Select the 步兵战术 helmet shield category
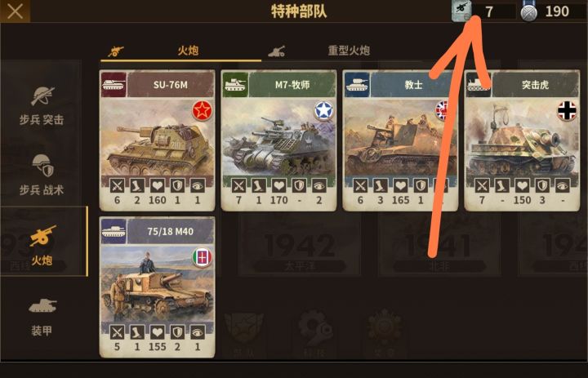588x378 pixels. tap(42, 176)
